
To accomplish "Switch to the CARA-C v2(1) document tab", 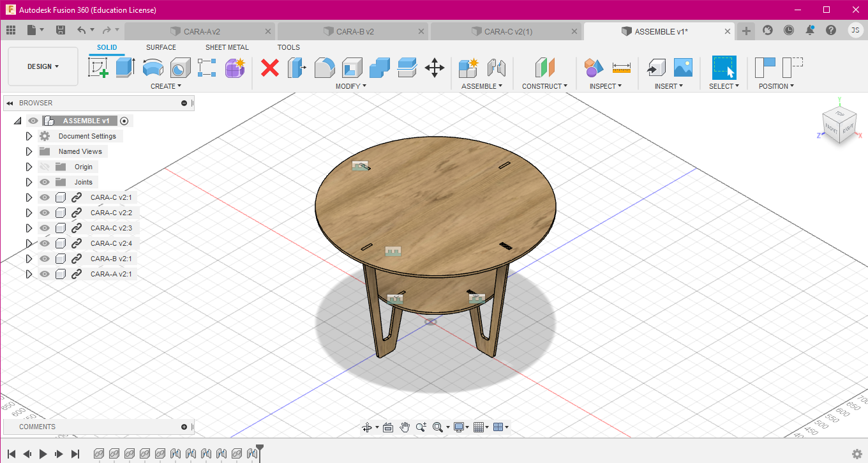I will (507, 31).
